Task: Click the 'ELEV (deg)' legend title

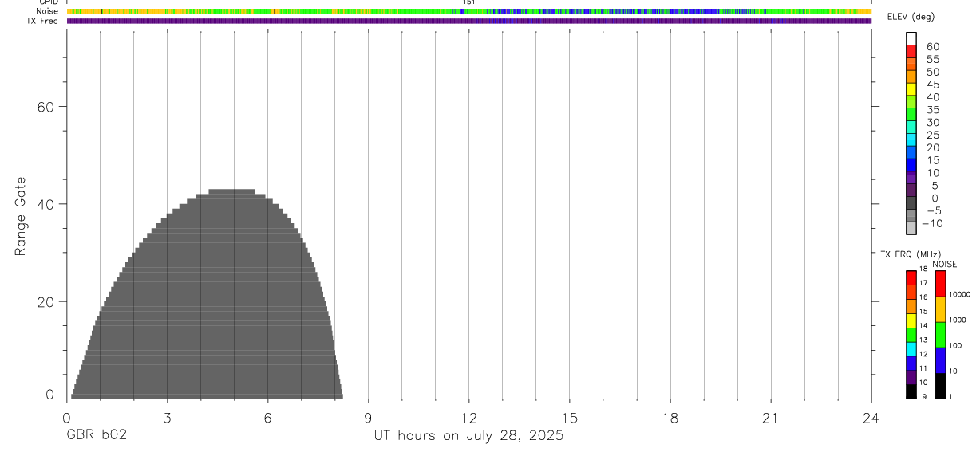Action: (x=911, y=17)
